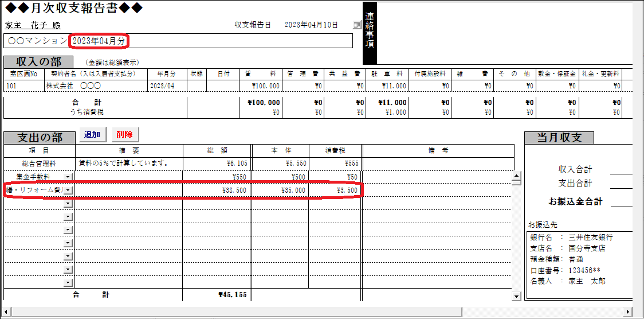644x319 pixels.
Task: Click the 連絡事項 text area
Action: [504, 33]
